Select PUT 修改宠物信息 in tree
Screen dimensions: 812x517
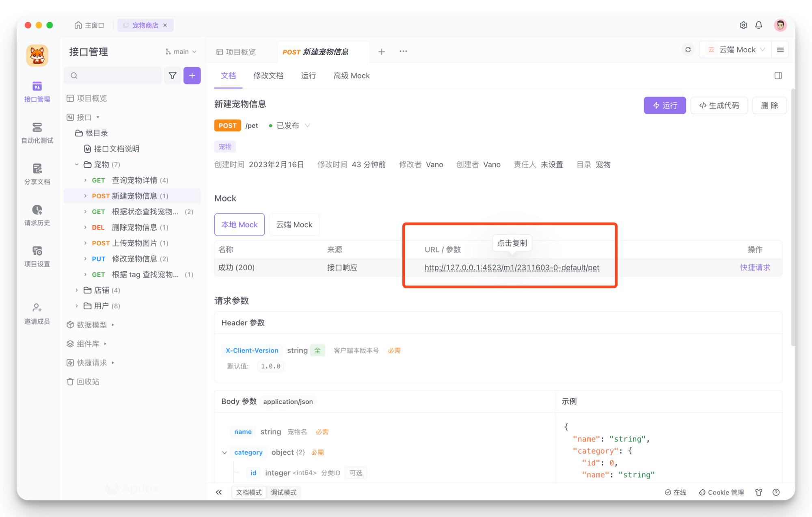coord(132,259)
